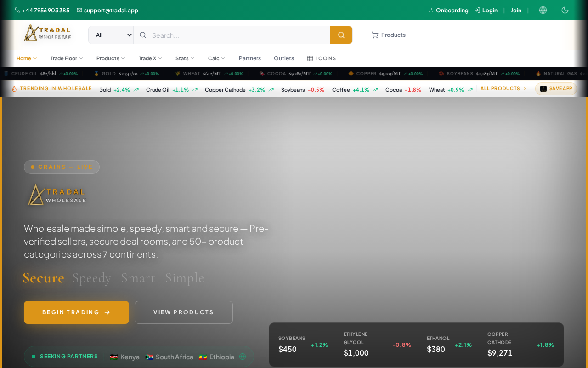
Task: Click the orange search magnifier button
Action: pyautogui.click(x=341, y=35)
